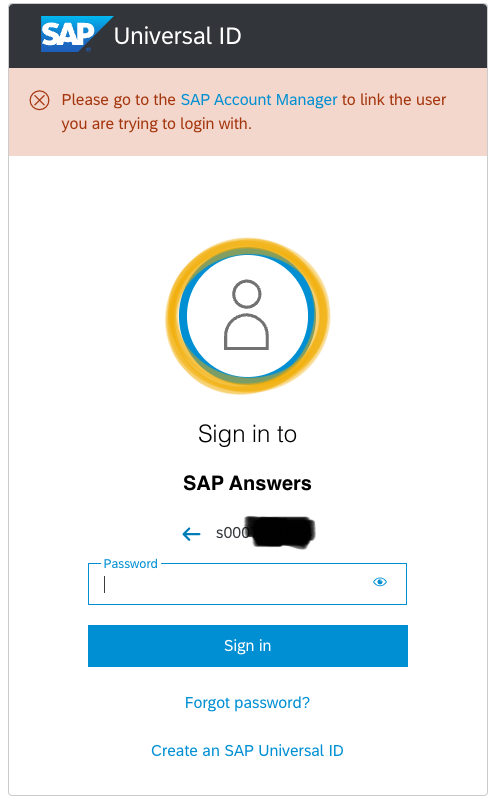Image resolution: width=496 pixels, height=805 pixels.
Task: Open the SAP Account Manager link
Action: point(259,99)
